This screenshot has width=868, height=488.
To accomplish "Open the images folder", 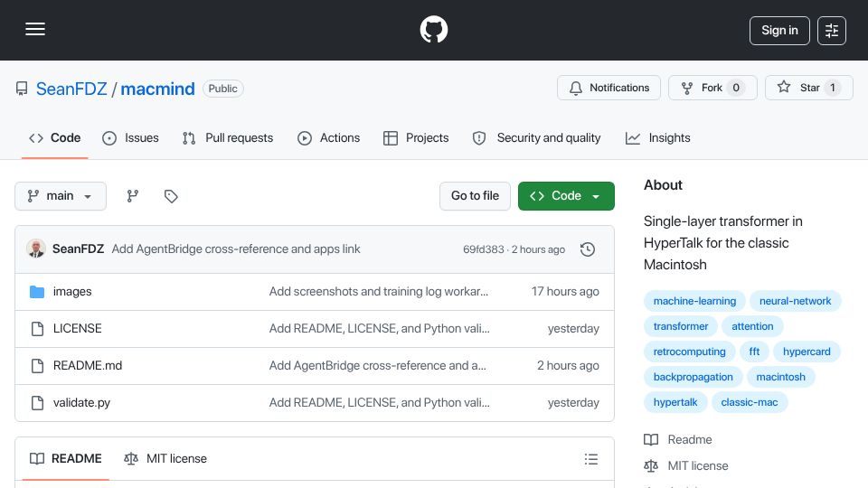I will coord(72,292).
